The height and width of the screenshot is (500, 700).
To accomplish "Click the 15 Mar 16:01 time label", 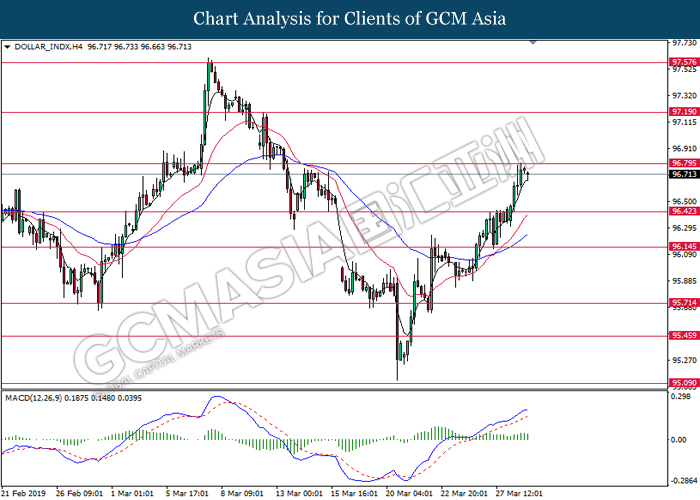I will coord(354,493).
